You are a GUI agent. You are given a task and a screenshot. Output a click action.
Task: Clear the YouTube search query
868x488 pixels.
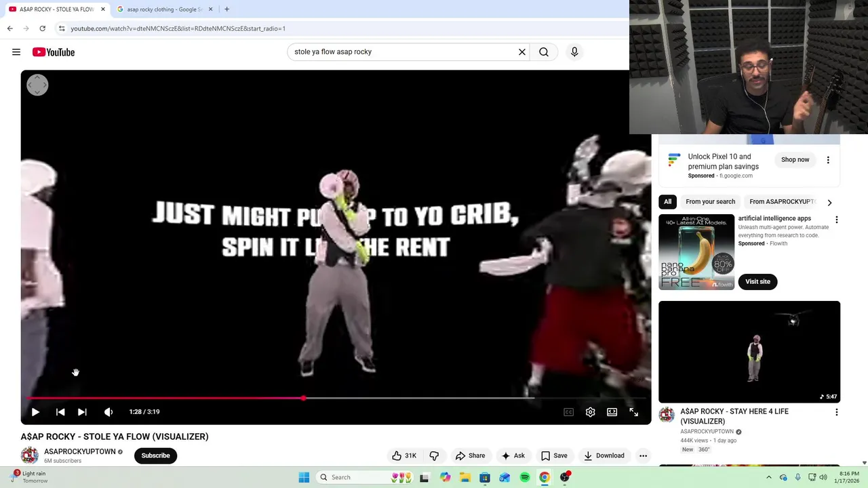point(522,52)
